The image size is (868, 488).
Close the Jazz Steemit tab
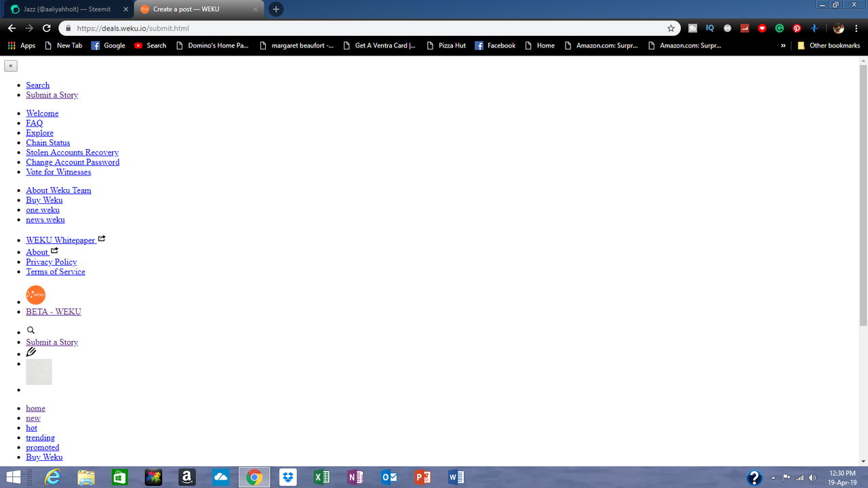(x=125, y=9)
